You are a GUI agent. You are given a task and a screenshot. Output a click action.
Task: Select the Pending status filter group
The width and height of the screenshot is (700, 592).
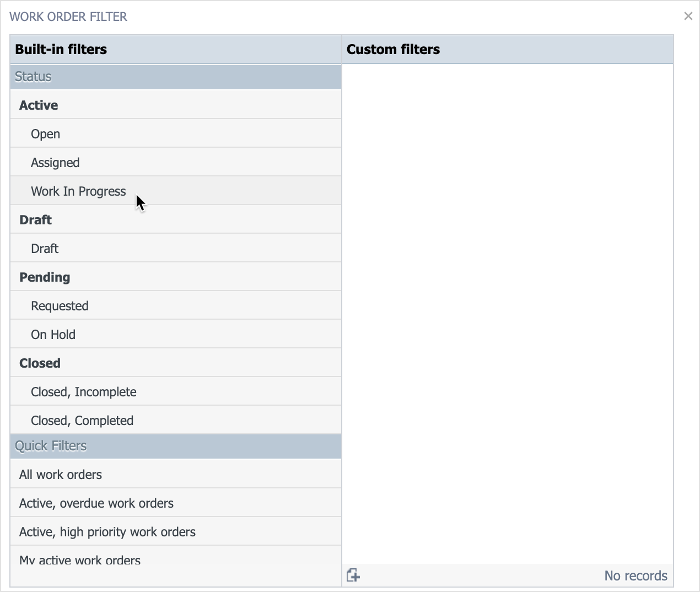tap(176, 277)
